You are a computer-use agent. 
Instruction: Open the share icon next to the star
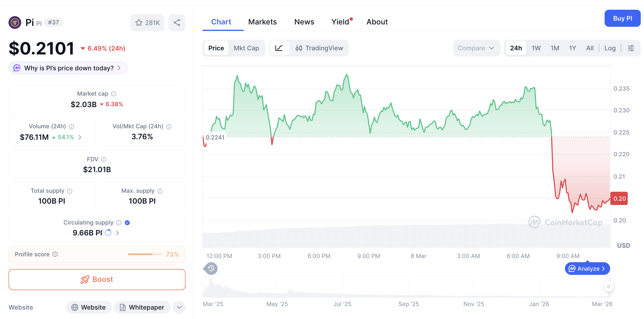[177, 22]
